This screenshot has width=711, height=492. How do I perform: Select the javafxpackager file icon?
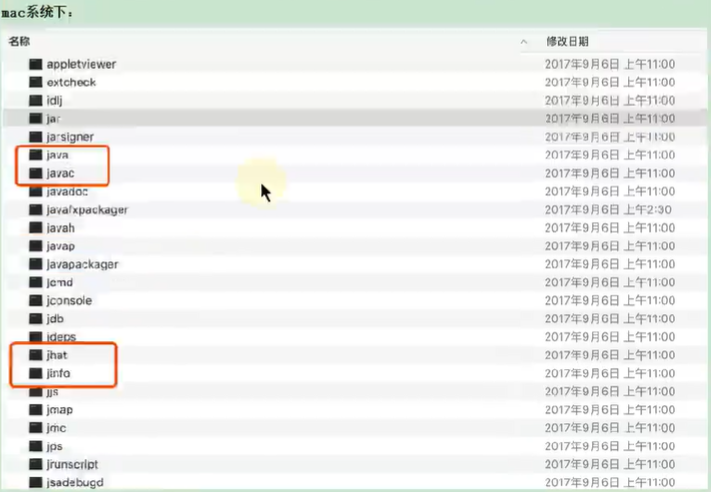click(36, 209)
